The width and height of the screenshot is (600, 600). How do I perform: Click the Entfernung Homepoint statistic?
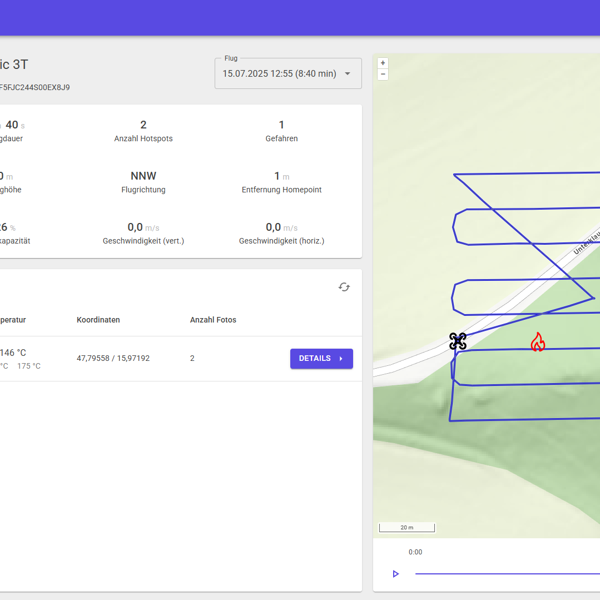click(281, 182)
